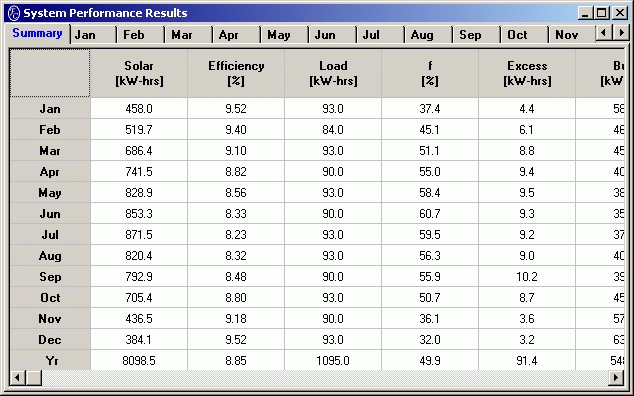Select the Nov tab
This screenshot has width=634, height=396.
[572, 35]
